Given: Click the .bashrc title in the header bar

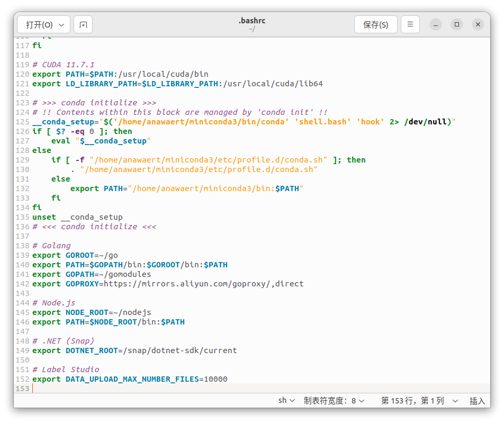Looking at the screenshot, I should point(251,21).
